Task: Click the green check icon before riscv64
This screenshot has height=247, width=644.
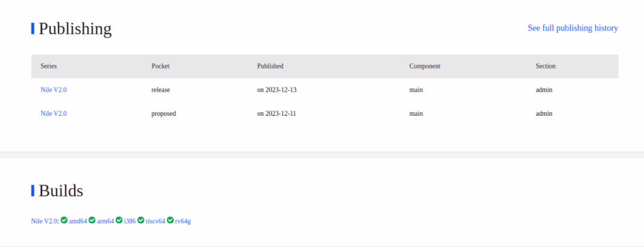Action: [141, 220]
